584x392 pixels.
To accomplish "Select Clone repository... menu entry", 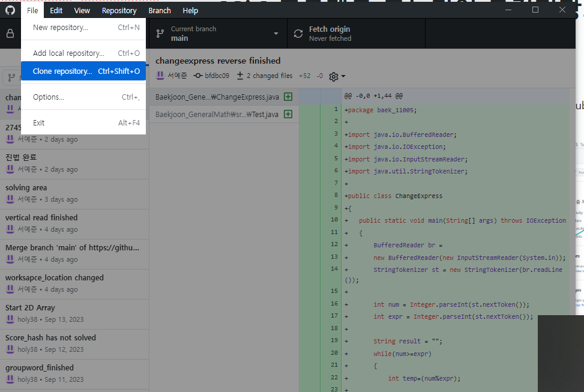I will pyautogui.click(x=83, y=71).
